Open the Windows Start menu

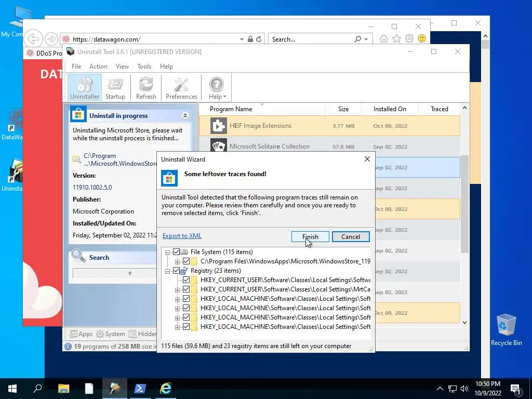[12, 389]
